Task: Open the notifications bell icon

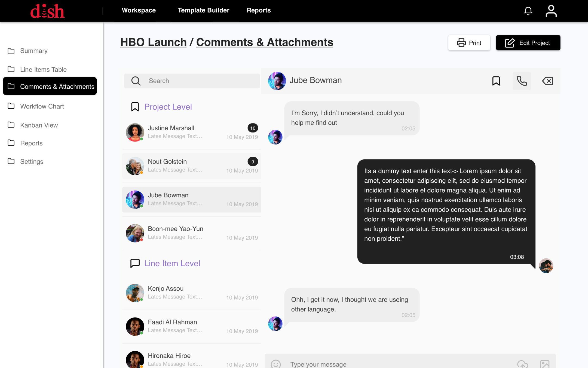Action: [528, 11]
